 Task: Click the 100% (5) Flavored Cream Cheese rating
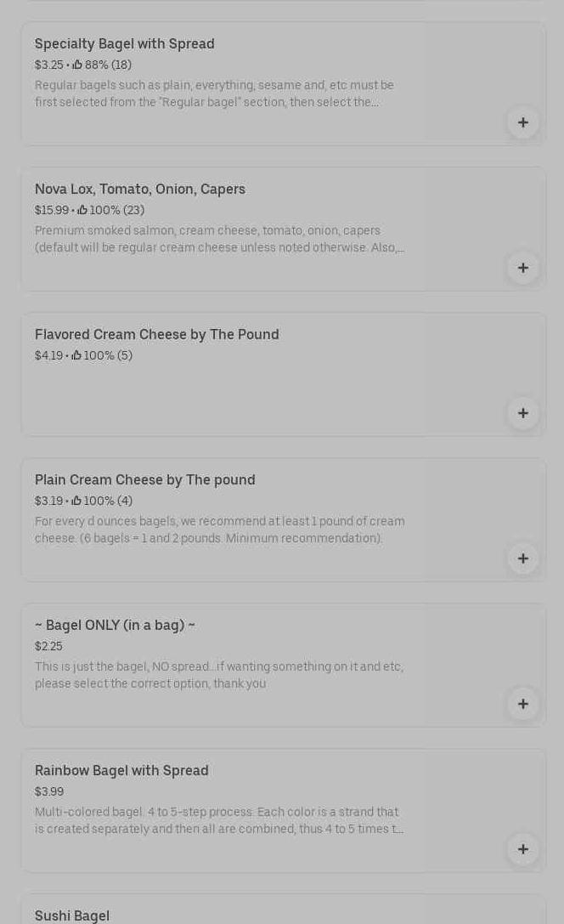[x=102, y=356]
